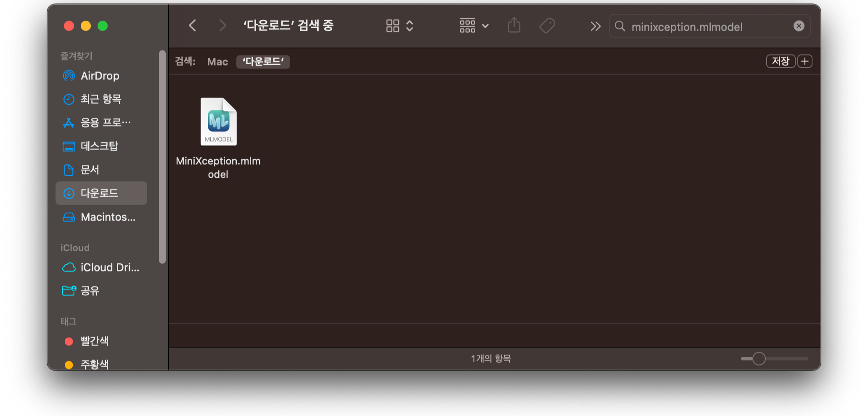This screenshot has width=868, height=416.
Task: Select the 빨간색 red tag
Action: (101, 341)
